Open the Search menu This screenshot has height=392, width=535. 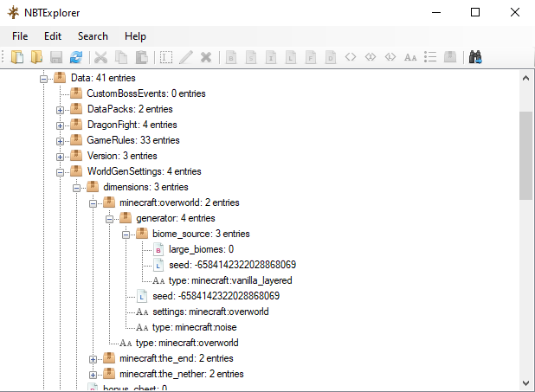tap(93, 36)
